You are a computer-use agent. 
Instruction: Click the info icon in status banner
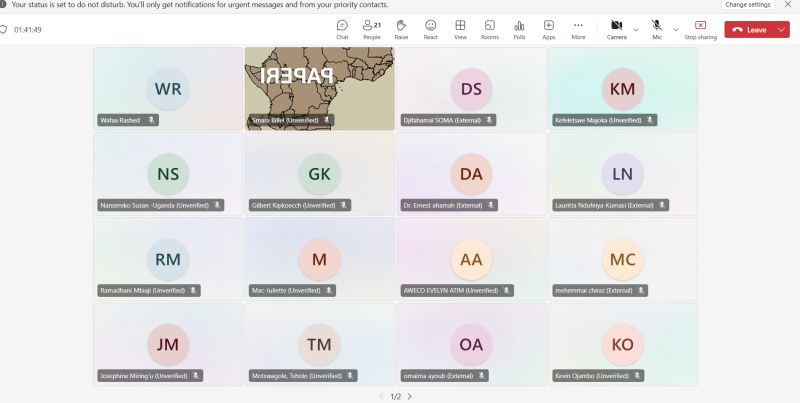tap(3, 5)
